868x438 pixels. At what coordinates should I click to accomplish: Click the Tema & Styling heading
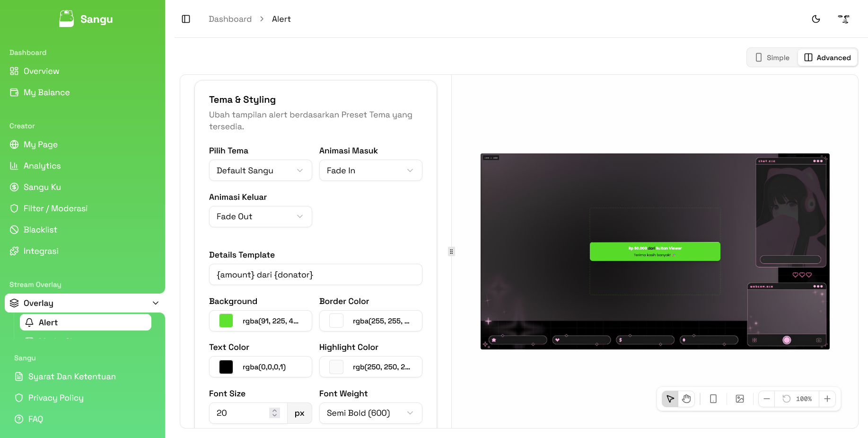tap(242, 99)
